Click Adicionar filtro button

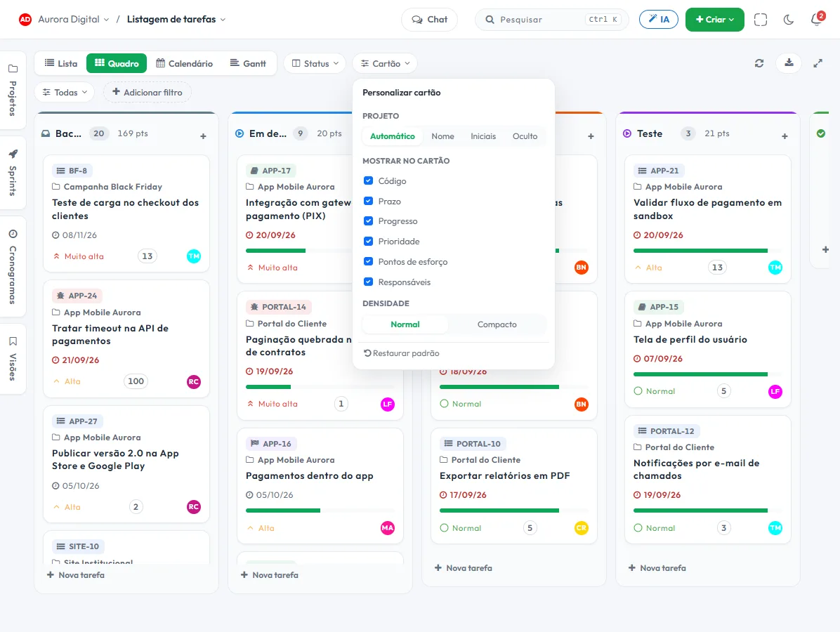[x=147, y=92]
